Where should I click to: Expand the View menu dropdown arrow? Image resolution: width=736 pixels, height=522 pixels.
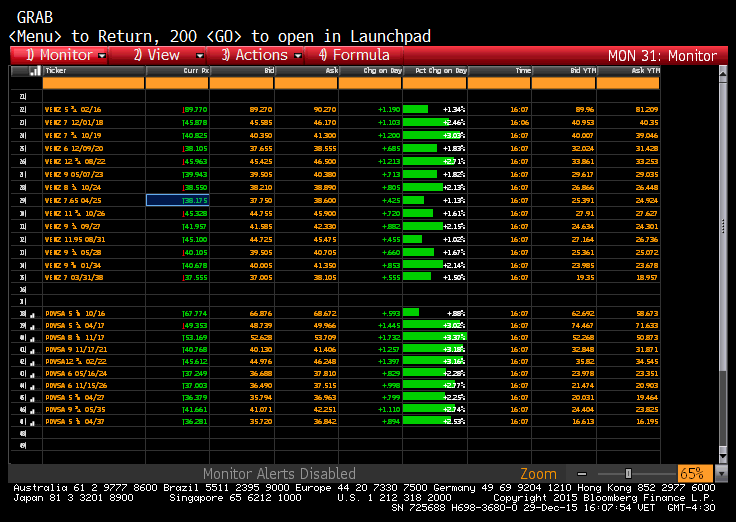click(199, 56)
